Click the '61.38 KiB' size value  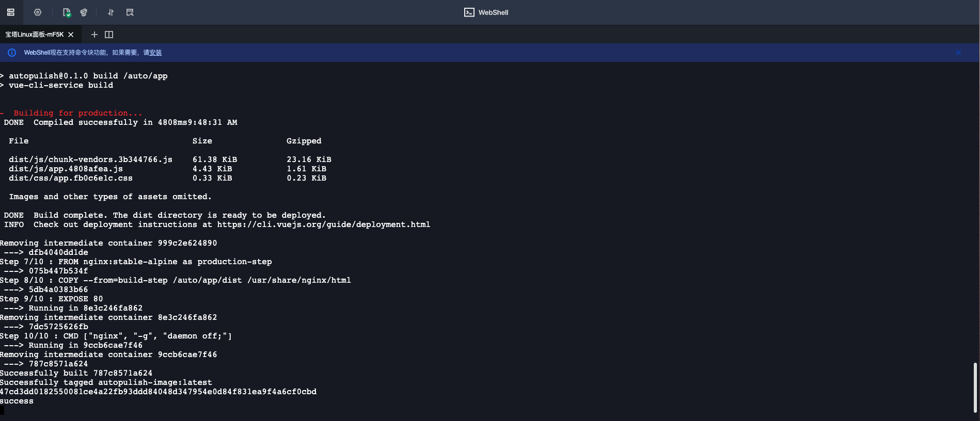tap(215, 159)
